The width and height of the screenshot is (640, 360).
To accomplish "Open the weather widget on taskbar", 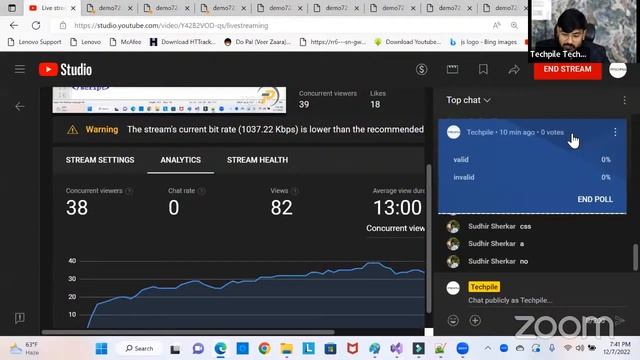I will [24, 349].
